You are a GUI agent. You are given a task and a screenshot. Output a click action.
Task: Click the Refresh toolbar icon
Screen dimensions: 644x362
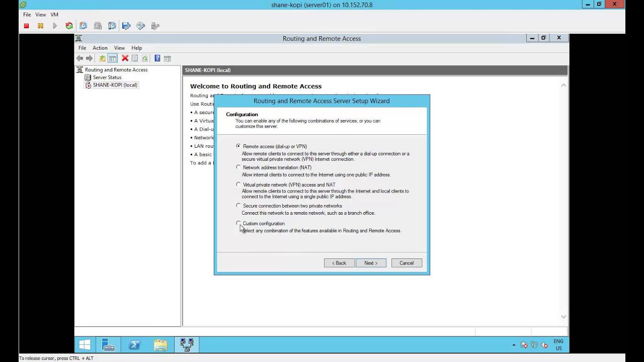[x=144, y=58]
